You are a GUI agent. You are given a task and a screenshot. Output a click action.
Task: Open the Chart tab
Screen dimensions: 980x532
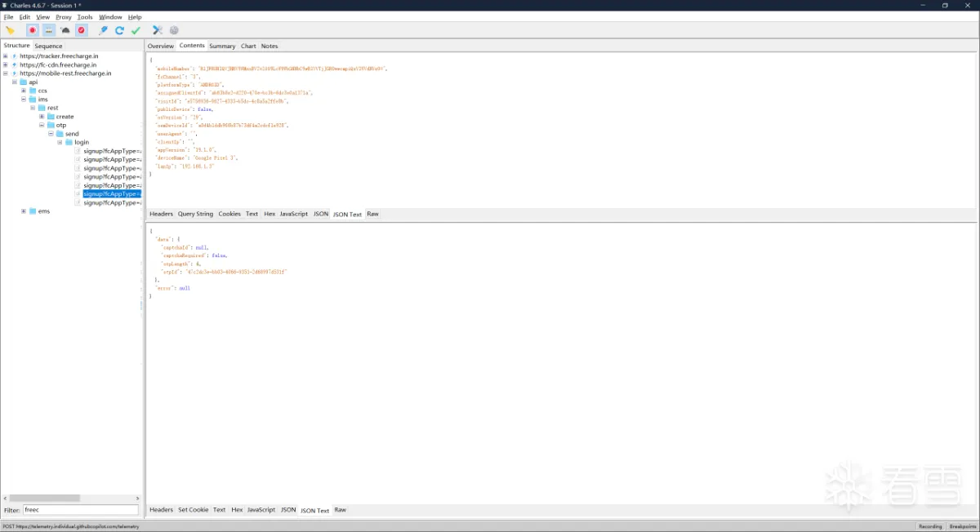click(248, 46)
